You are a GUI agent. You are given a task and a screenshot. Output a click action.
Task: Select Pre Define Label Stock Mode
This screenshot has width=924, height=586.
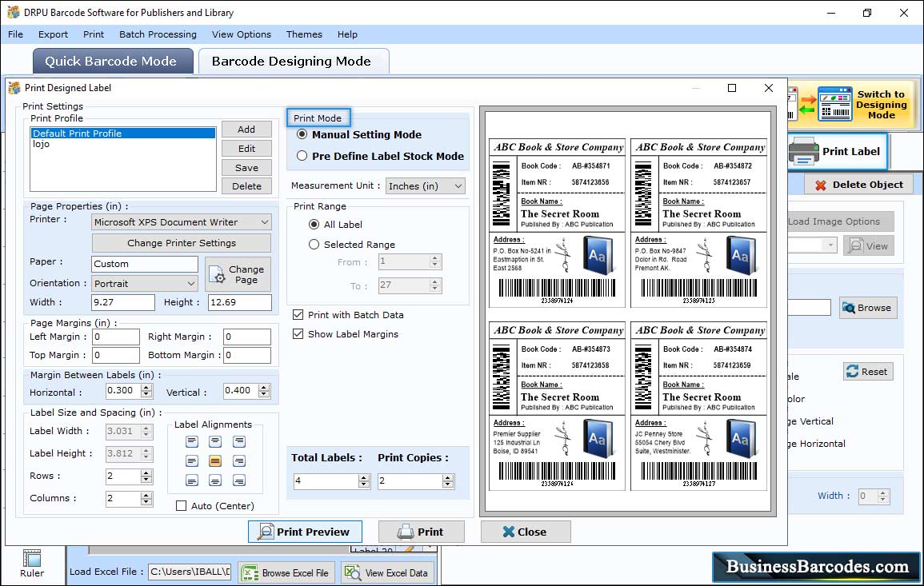point(302,156)
